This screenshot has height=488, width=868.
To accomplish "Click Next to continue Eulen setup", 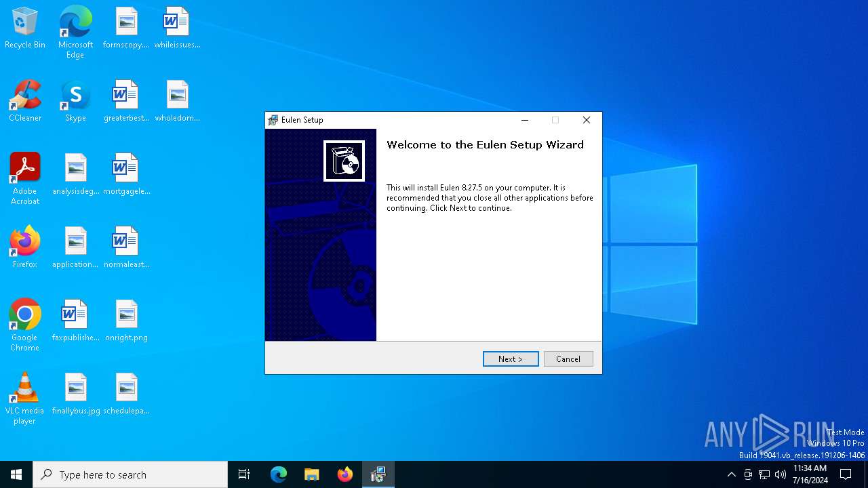I will click(x=511, y=359).
